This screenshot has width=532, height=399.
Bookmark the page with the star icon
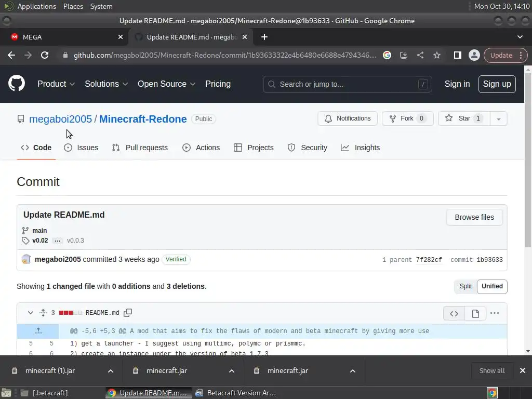tap(436, 55)
